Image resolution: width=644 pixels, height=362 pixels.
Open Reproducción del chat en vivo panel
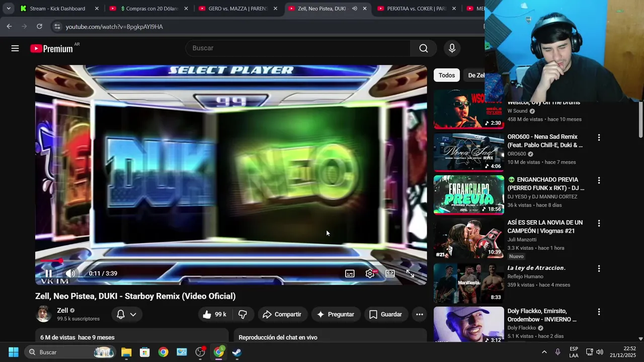tap(330, 336)
